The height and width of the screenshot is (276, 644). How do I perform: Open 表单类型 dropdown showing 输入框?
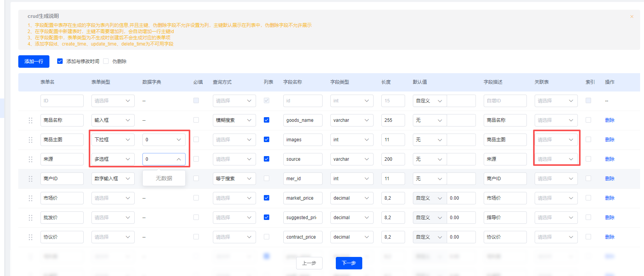pyautogui.click(x=113, y=120)
